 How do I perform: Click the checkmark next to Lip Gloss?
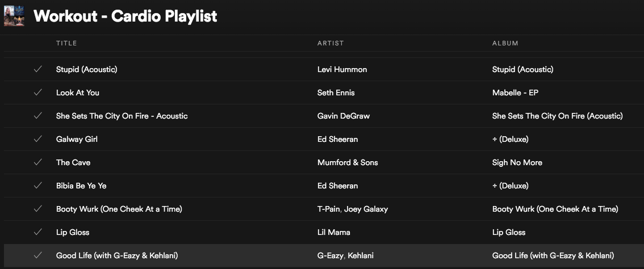coord(38,232)
